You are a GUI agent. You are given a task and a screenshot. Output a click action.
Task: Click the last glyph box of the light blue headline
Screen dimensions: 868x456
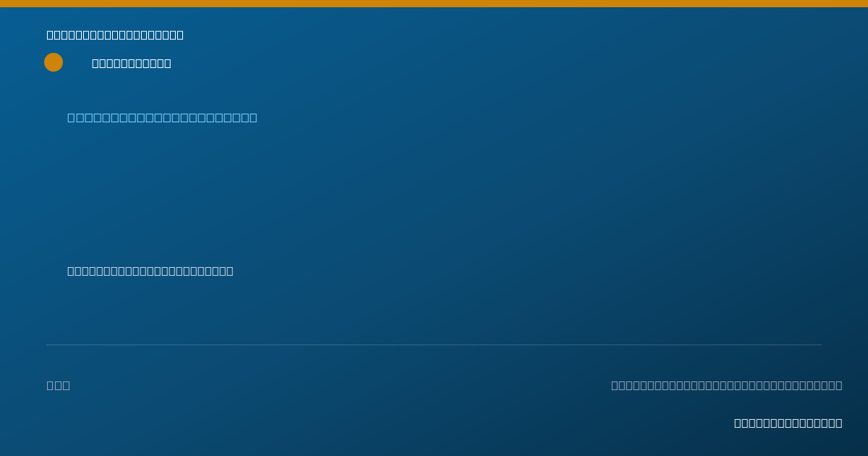[x=253, y=117]
